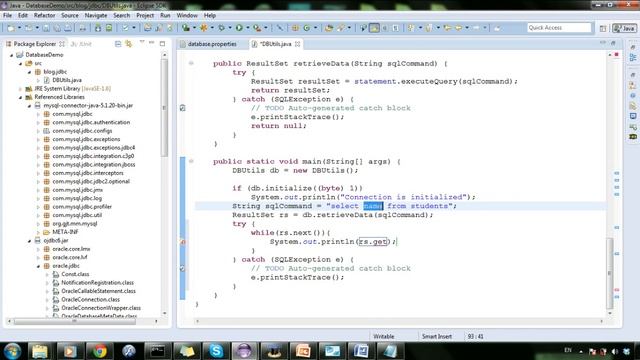
Task: Toggle Show Whitespace Characters toolbar button
Action: (395, 28)
